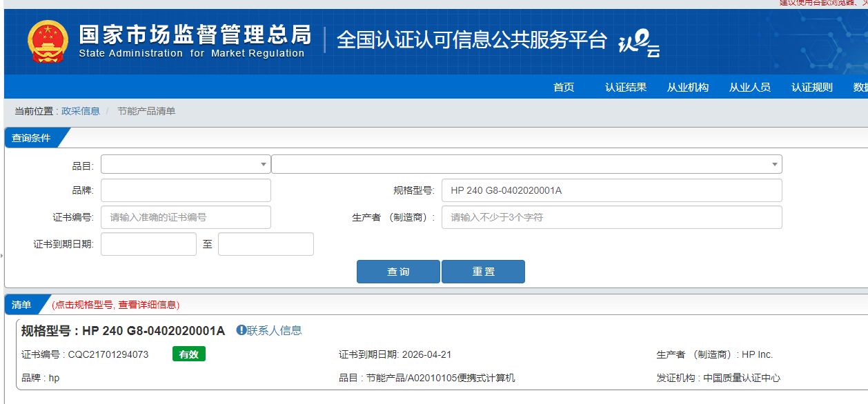Go to 政采信息 breadcrumb link
Screen dimensions: 868x404
(x=81, y=111)
